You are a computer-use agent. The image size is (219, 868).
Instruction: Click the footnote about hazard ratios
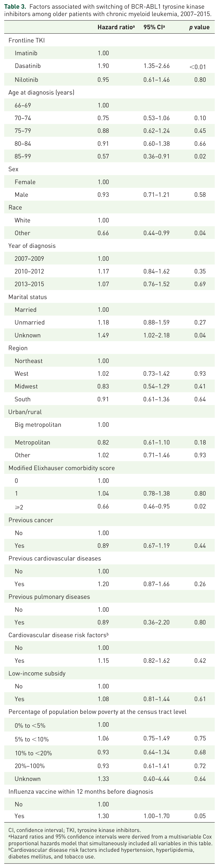(x=110, y=841)
